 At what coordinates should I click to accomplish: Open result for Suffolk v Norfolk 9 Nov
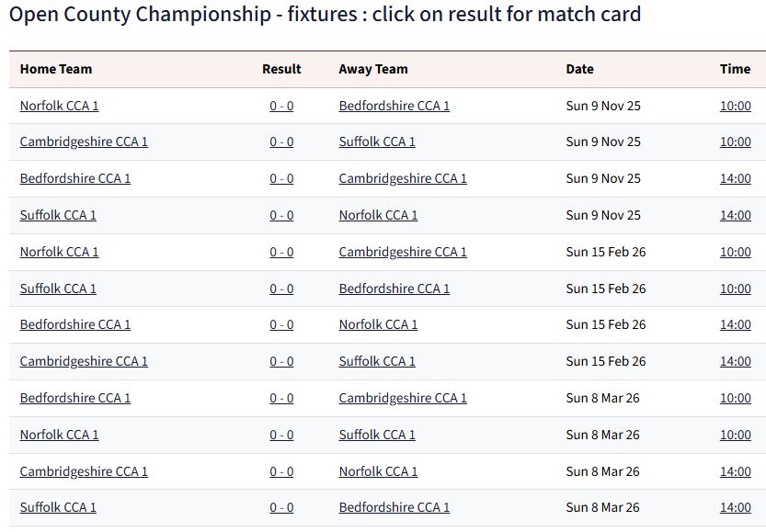click(281, 215)
